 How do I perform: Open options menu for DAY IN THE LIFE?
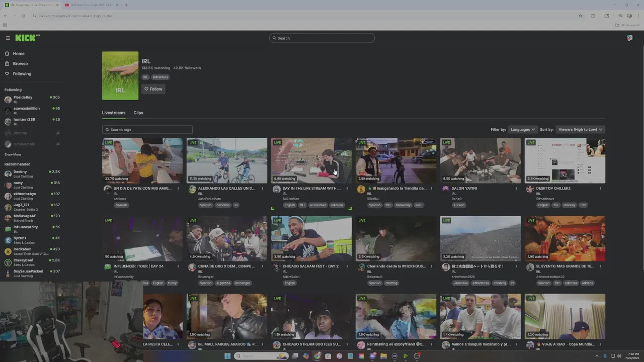347,189
